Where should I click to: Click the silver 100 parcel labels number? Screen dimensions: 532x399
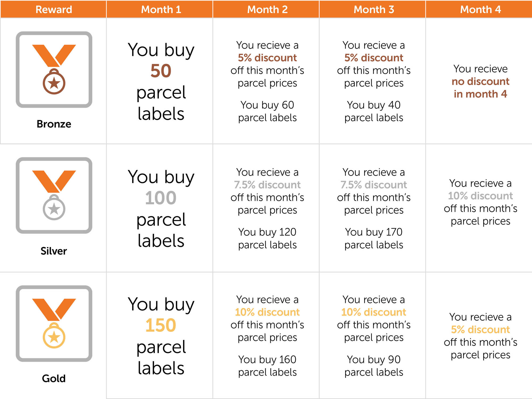pyautogui.click(x=161, y=198)
